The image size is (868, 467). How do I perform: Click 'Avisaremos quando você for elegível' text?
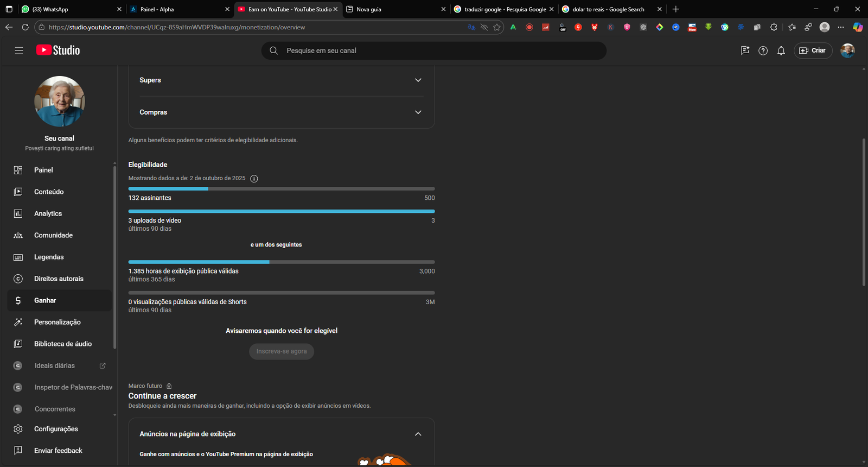click(x=282, y=331)
